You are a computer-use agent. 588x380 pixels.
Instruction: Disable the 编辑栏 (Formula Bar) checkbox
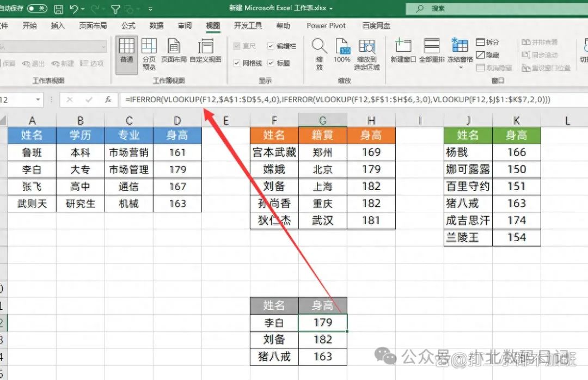point(270,46)
